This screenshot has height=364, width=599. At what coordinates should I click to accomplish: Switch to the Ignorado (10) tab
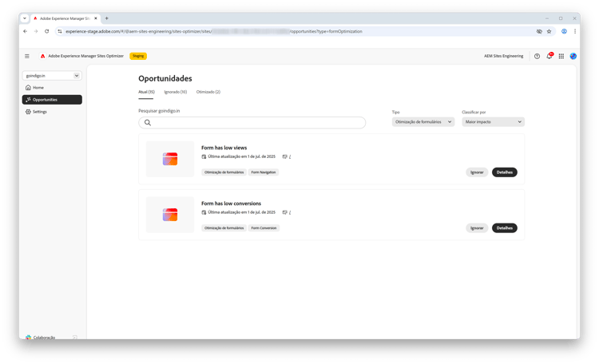(176, 92)
